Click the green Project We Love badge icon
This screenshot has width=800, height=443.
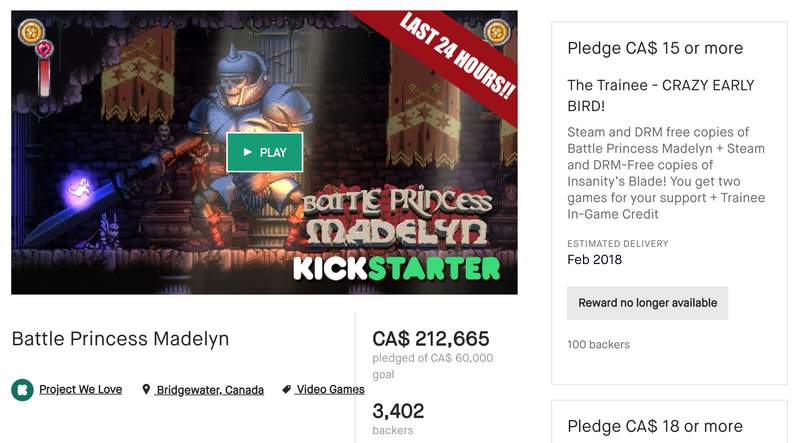pyautogui.click(x=22, y=390)
